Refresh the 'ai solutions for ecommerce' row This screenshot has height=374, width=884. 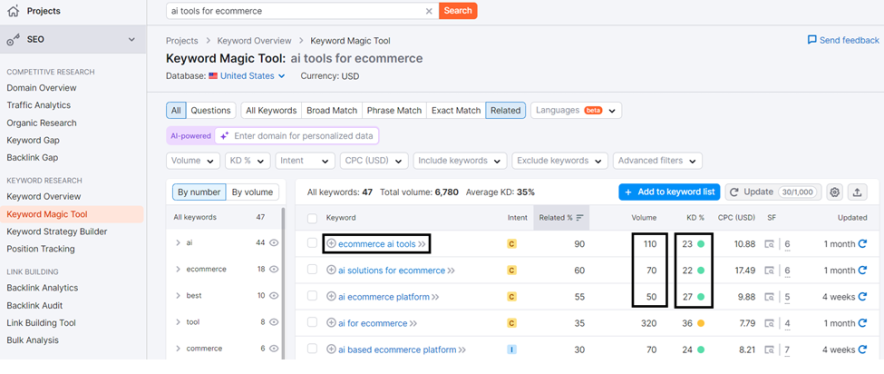click(x=862, y=270)
